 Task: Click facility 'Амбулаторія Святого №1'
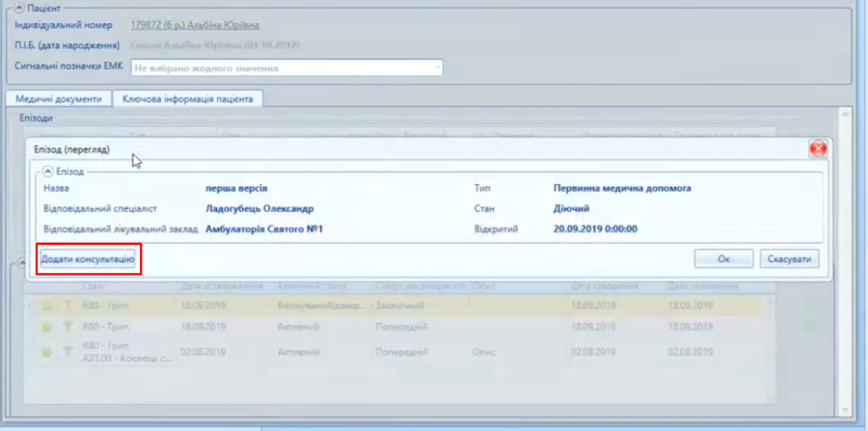(x=264, y=229)
